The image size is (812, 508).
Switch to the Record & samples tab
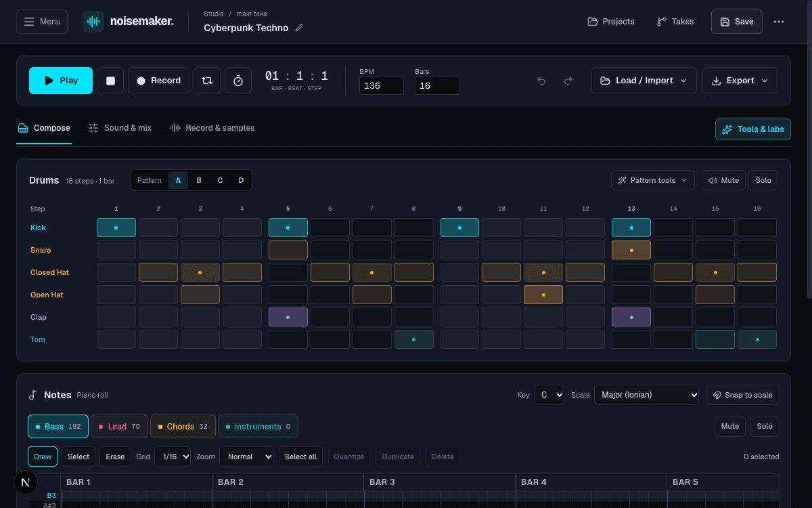click(212, 128)
